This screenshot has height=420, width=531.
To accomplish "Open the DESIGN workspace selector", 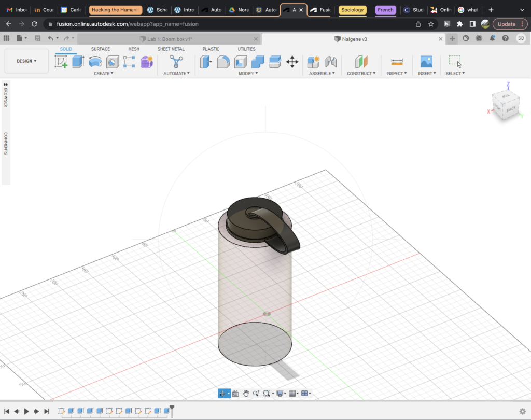I will pos(26,61).
